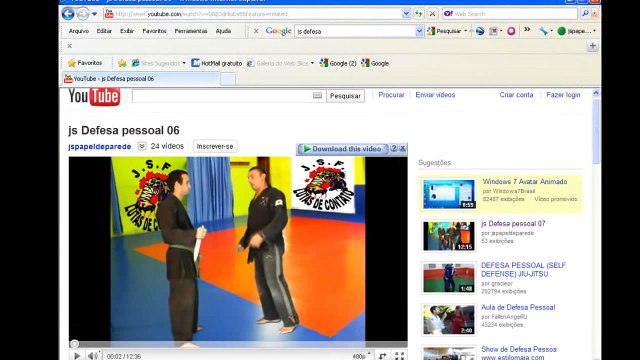Open the Enviar vídeos link
The height and width of the screenshot is (360, 640).
point(435,95)
